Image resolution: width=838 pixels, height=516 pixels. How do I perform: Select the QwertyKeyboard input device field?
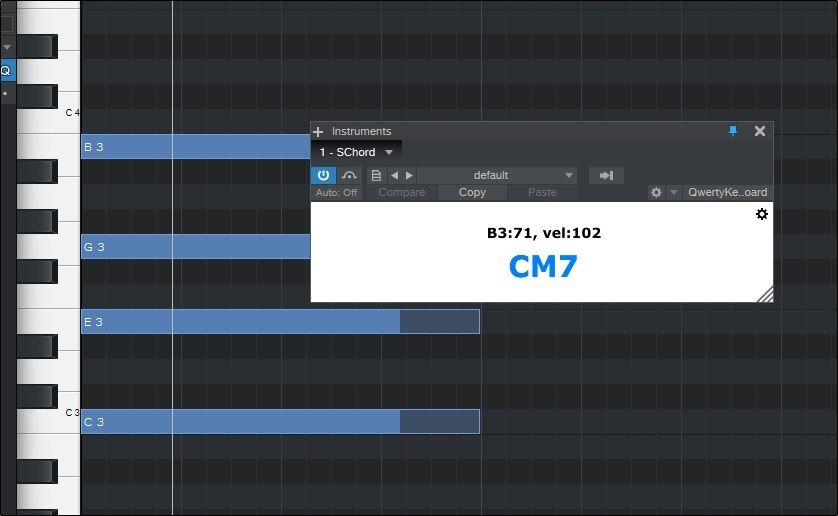click(x=727, y=192)
